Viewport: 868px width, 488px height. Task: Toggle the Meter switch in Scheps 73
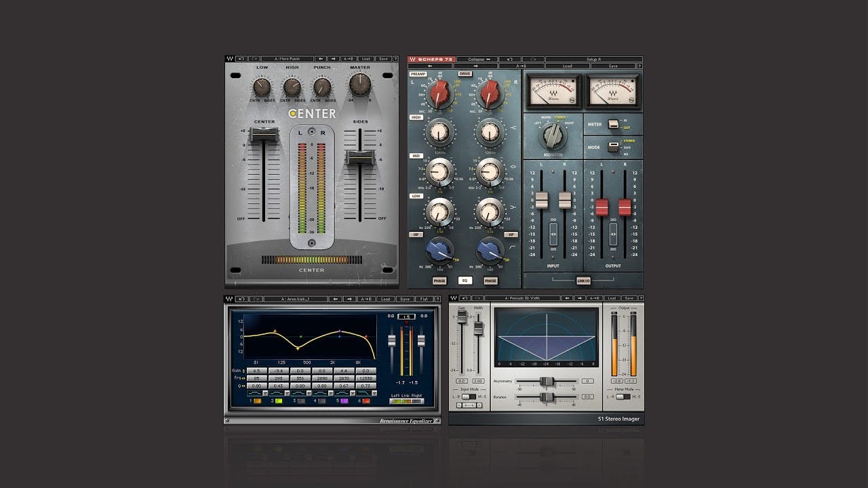click(613, 124)
